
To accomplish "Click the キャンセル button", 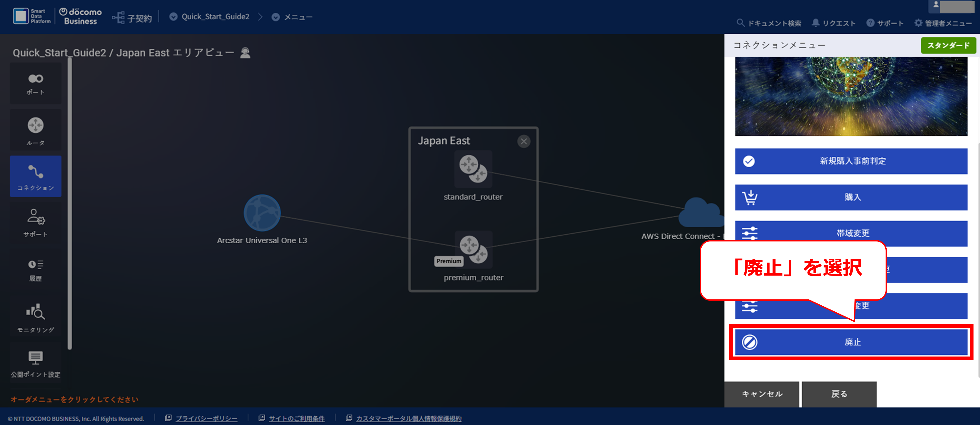I will pos(762,394).
